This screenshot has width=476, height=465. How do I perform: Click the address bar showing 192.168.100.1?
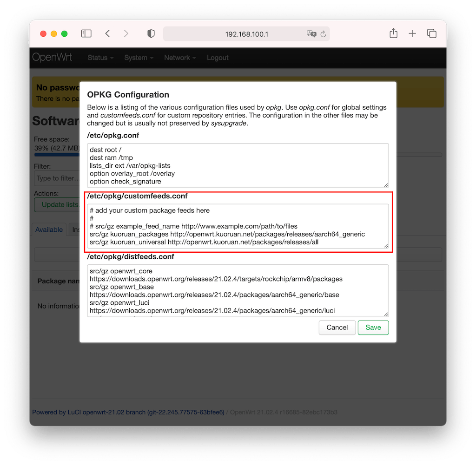(x=246, y=34)
